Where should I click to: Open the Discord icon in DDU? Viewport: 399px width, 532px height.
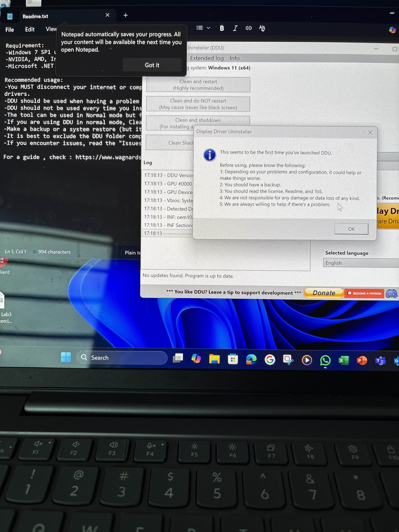coord(391,294)
